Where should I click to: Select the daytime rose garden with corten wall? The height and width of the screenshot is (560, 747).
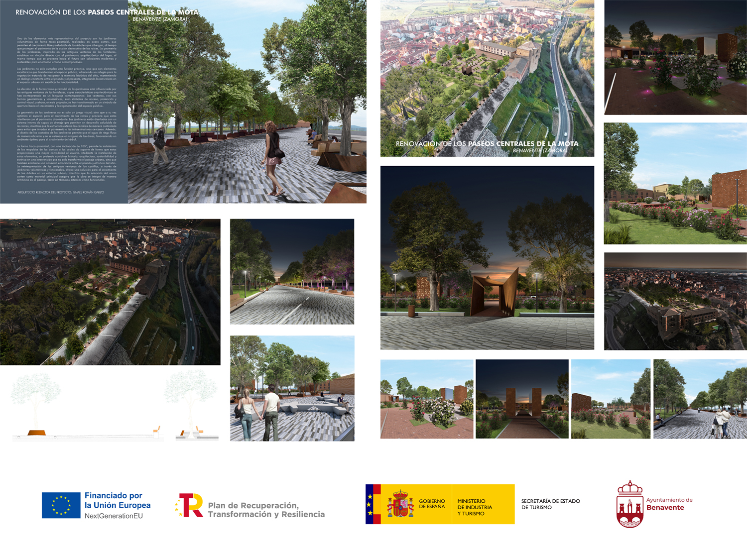click(x=675, y=183)
